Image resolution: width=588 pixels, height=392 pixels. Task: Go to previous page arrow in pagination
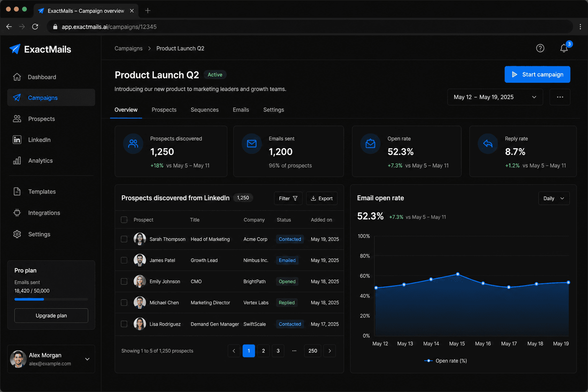(234, 351)
